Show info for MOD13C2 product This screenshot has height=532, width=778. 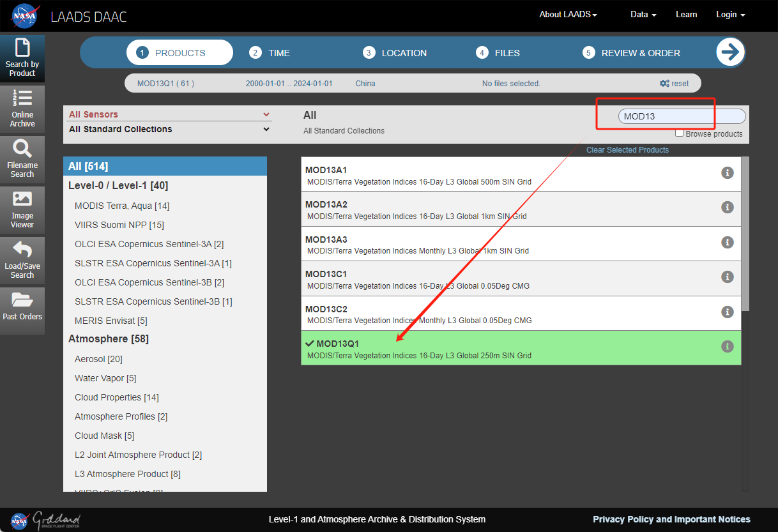coord(727,312)
